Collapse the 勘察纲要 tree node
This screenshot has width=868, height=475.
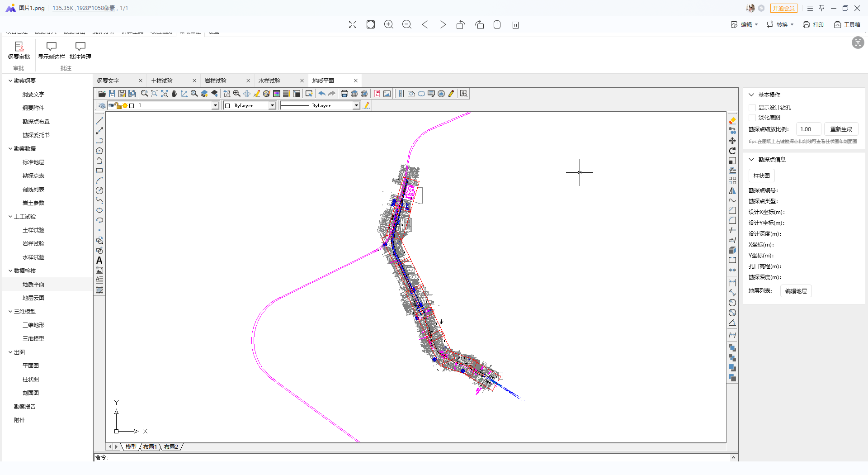click(x=10, y=81)
